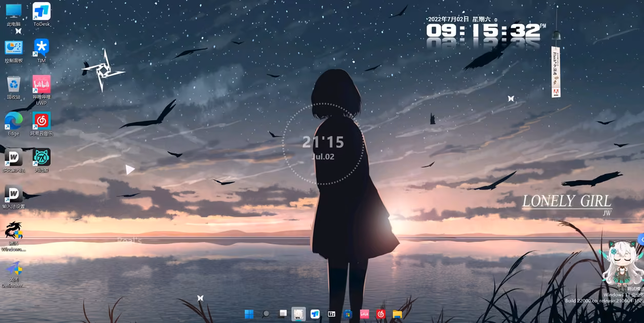Open taskbar Search
This screenshot has width=644, height=323.
pyautogui.click(x=266, y=314)
